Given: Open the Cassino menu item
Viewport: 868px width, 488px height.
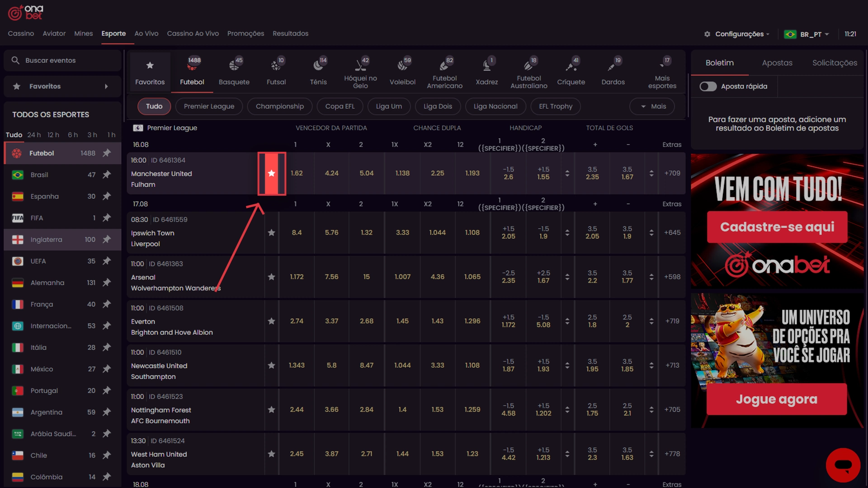Looking at the screenshot, I should click(x=21, y=33).
